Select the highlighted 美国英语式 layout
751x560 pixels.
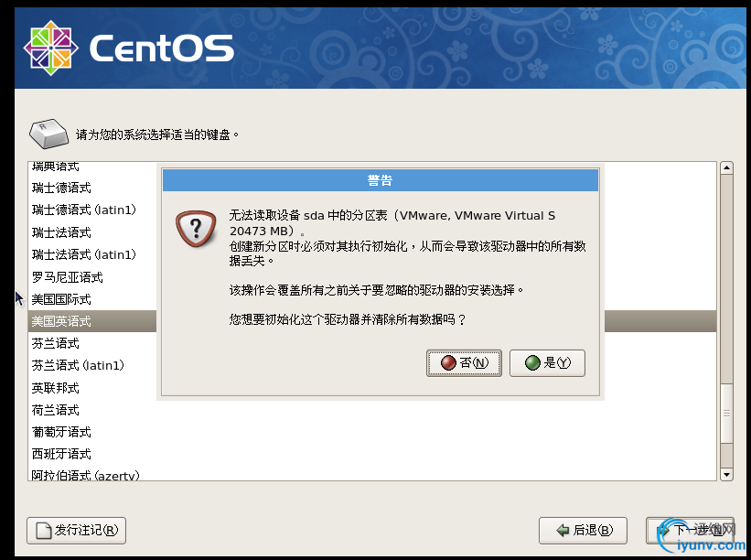click(x=61, y=321)
